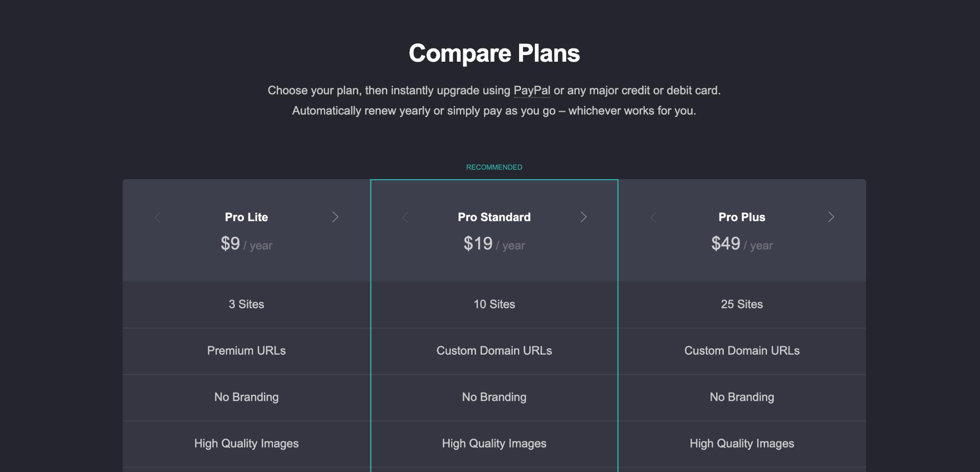The image size is (980, 472).
Task: Click the left chevron beside Pro Lite
Action: click(x=157, y=218)
